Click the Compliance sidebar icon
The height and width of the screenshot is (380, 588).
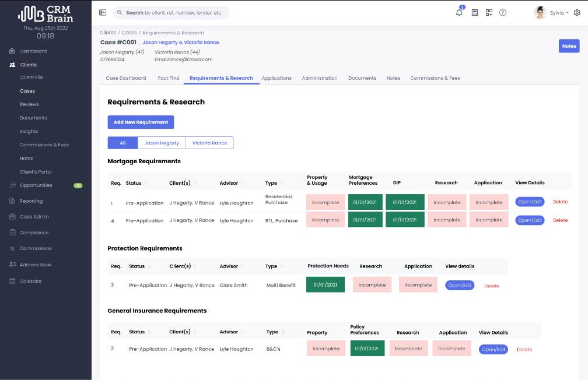pos(12,233)
